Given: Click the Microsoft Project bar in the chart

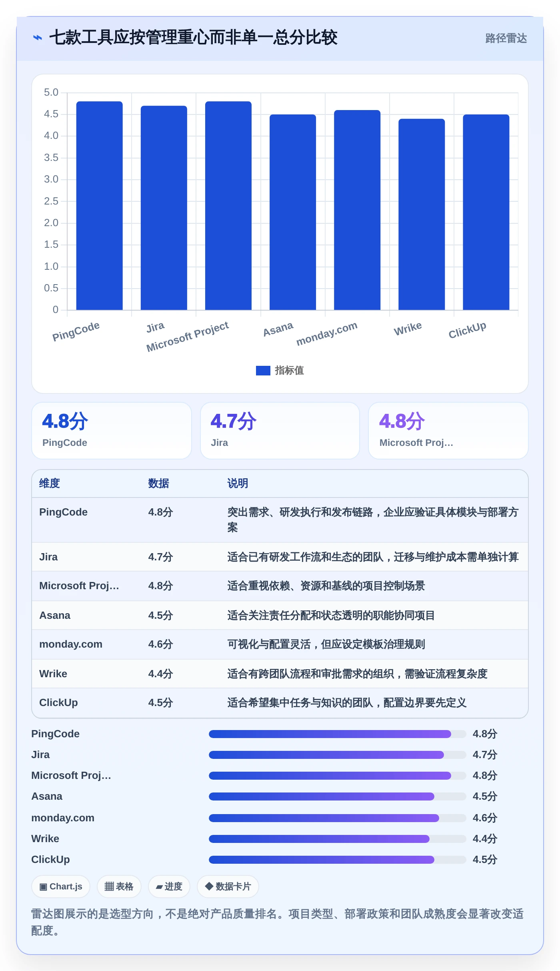Looking at the screenshot, I should point(228,205).
